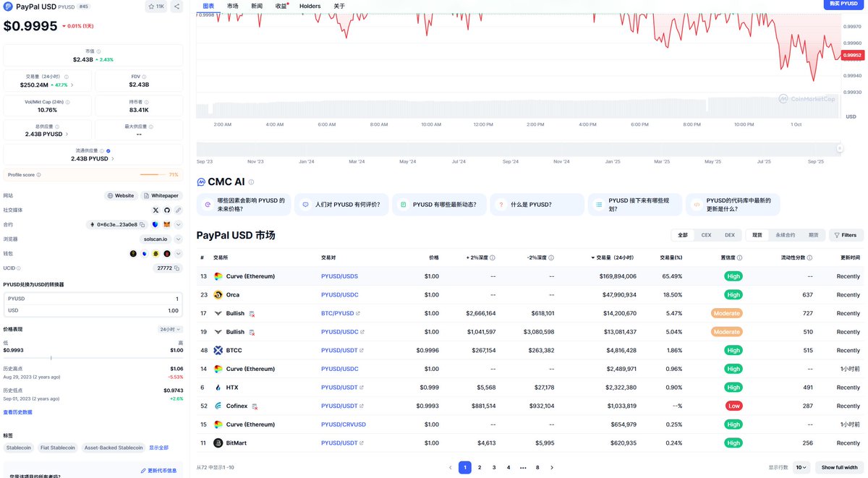Open the GitHub social link
The width and height of the screenshot is (868, 478).
point(167,210)
